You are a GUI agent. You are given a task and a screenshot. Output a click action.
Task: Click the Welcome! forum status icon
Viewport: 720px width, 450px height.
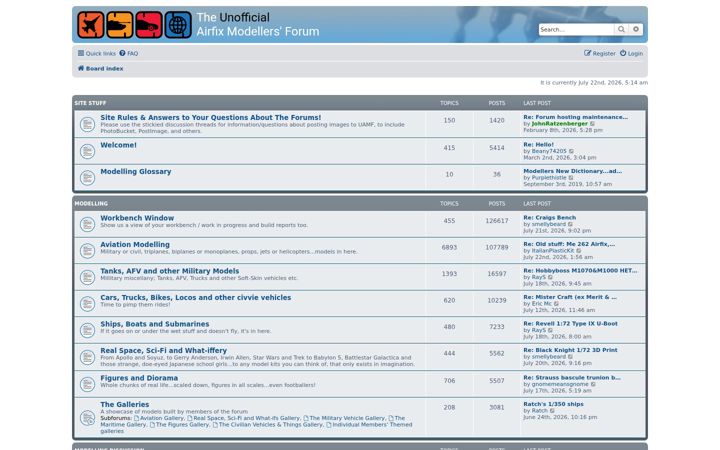pyautogui.click(x=87, y=151)
